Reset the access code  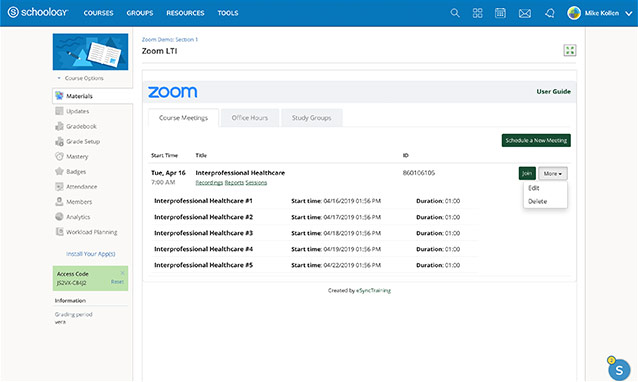pos(117,282)
